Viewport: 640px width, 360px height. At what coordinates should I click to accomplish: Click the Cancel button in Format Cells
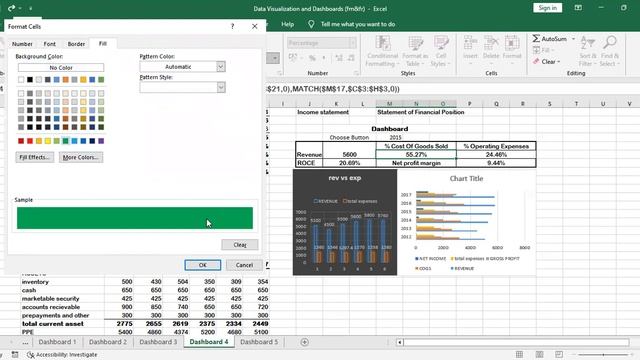[244, 265]
